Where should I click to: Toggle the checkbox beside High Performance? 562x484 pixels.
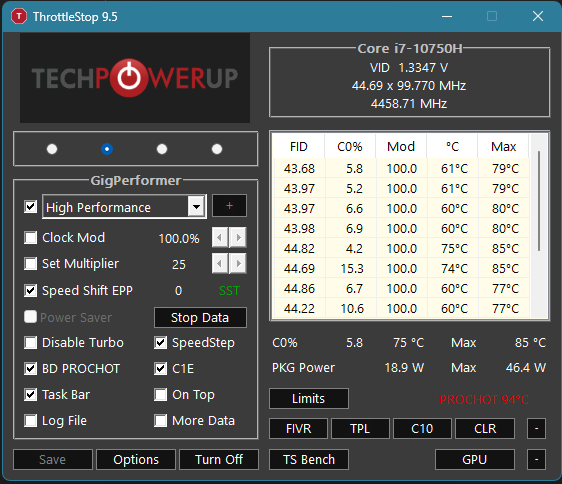[x=30, y=207]
